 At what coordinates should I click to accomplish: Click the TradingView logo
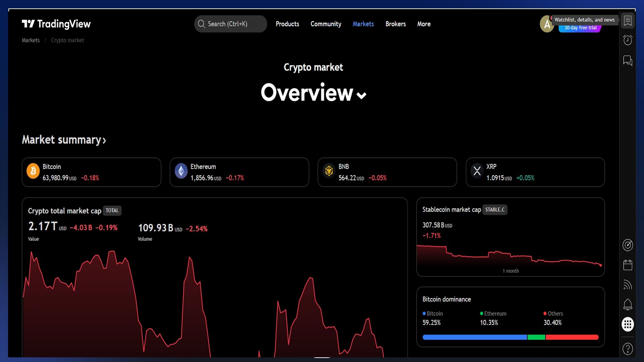[56, 24]
